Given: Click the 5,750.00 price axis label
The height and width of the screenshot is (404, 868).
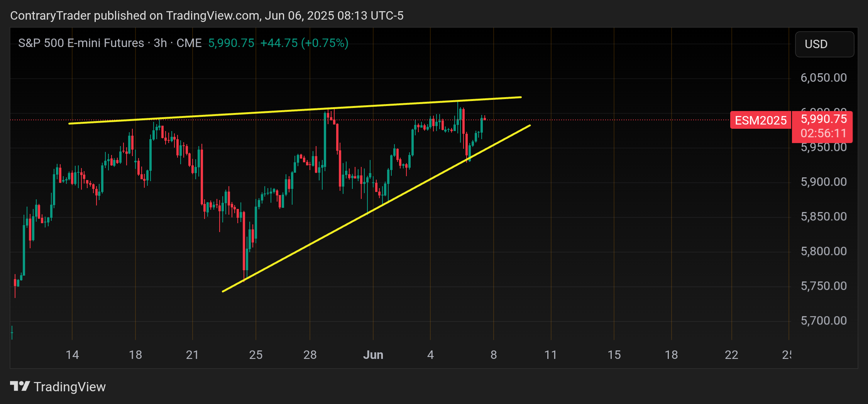Looking at the screenshot, I should click(x=824, y=286).
